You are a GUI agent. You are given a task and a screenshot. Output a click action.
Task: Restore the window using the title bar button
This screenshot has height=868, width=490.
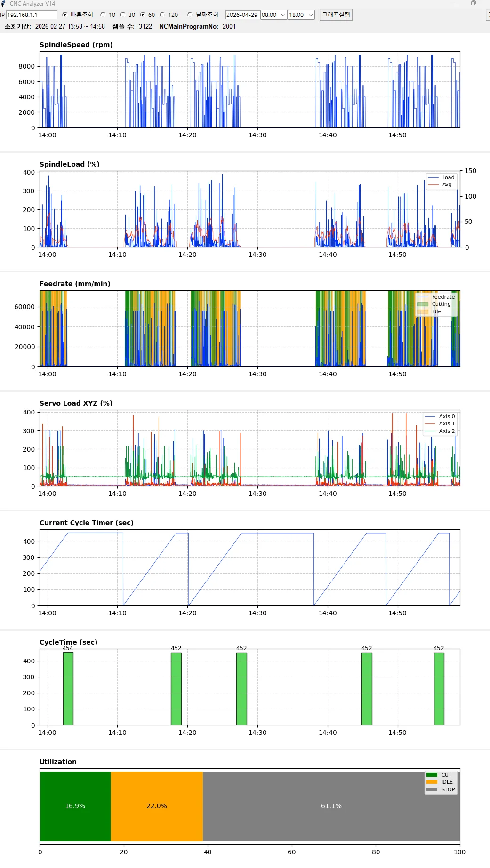tap(474, 3)
